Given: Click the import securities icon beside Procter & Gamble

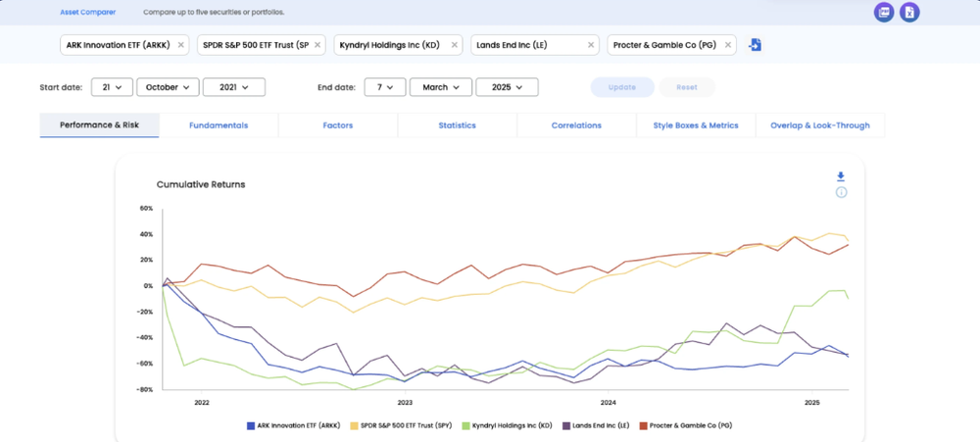Looking at the screenshot, I should 755,45.
